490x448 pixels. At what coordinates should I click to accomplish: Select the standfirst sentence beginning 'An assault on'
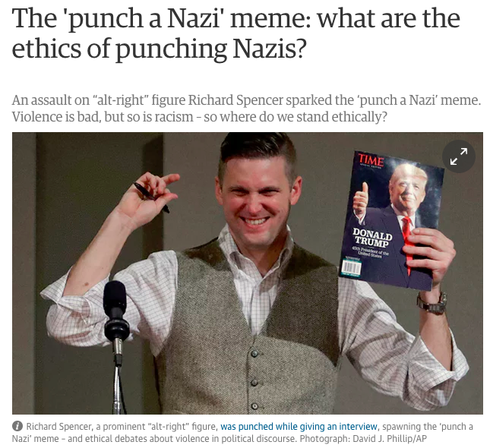click(246, 100)
